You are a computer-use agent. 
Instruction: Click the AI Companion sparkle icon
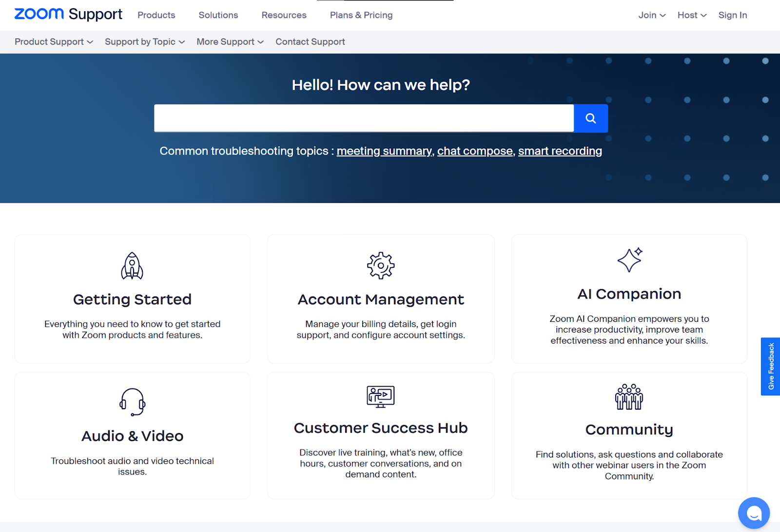click(x=630, y=260)
